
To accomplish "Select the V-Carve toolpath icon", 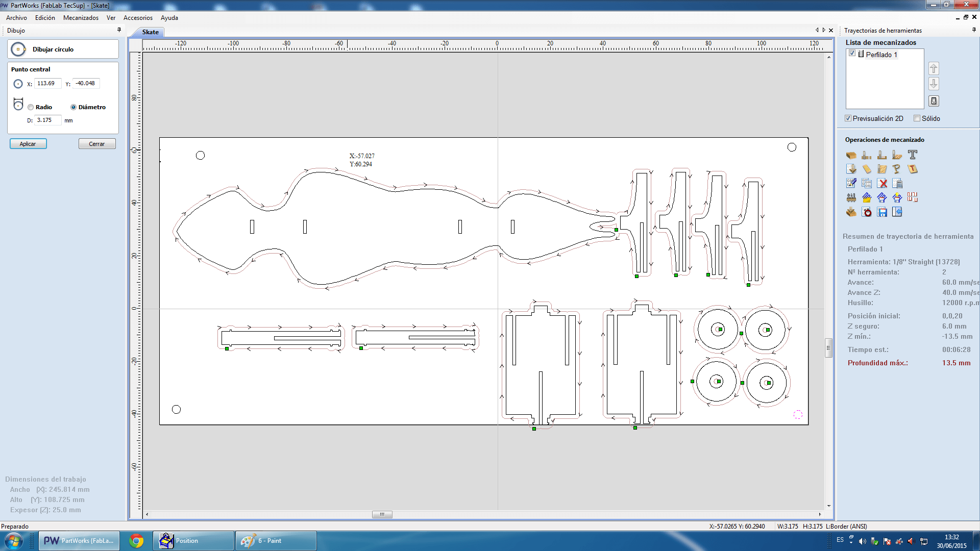I will point(851,169).
